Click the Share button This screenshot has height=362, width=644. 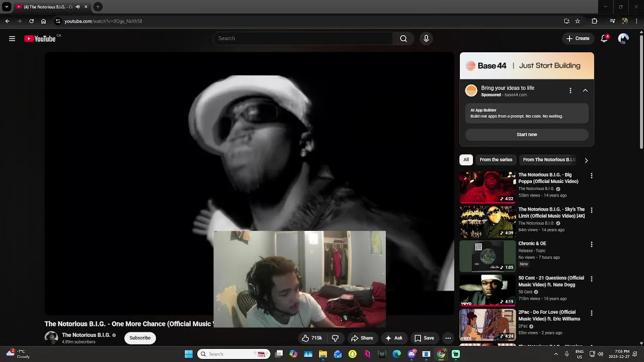pyautogui.click(x=362, y=338)
